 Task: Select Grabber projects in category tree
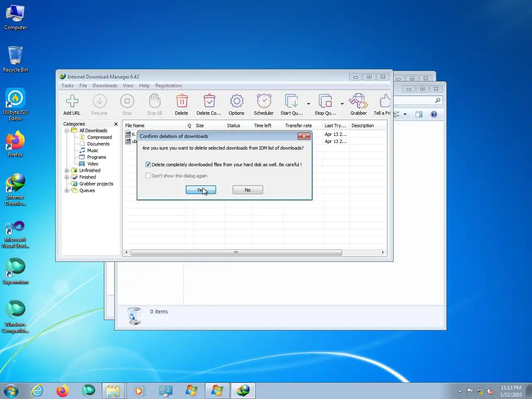coord(96,184)
